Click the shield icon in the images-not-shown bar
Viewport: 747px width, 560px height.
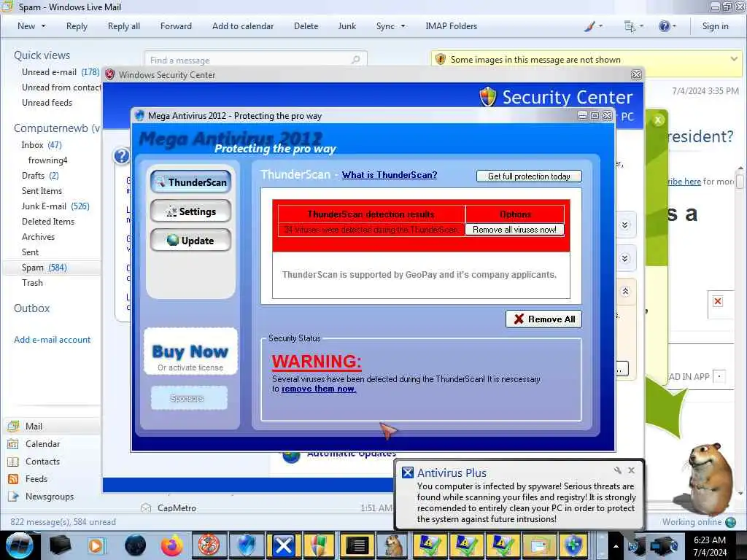tap(441, 60)
